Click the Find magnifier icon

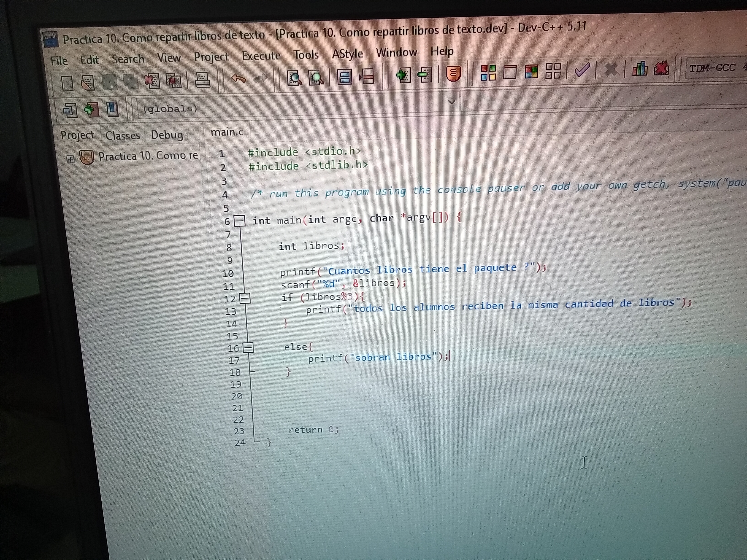(x=295, y=78)
